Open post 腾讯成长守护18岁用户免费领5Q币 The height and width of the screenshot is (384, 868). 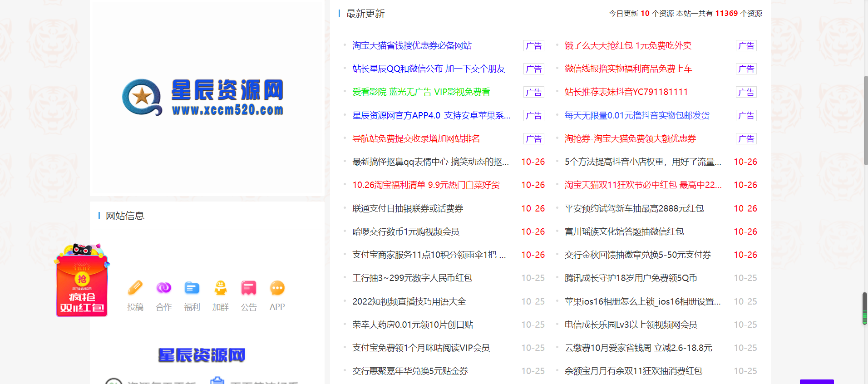[x=631, y=278]
